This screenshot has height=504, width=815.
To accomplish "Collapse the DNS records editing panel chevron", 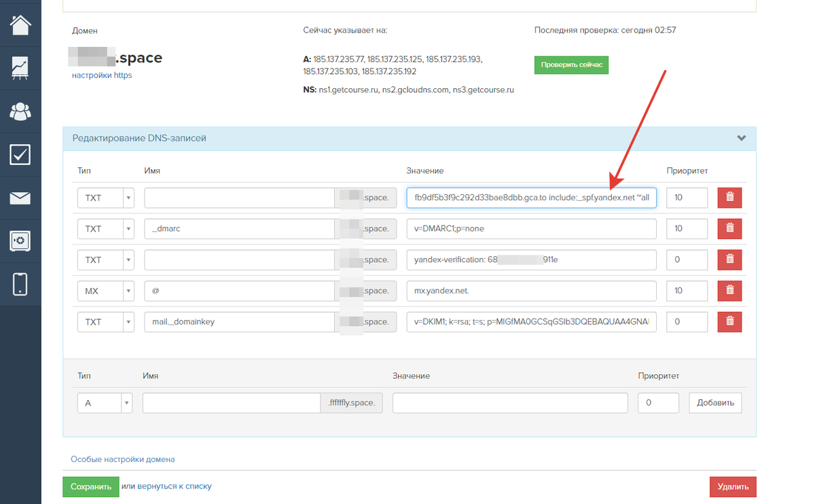I will point(741,138).
